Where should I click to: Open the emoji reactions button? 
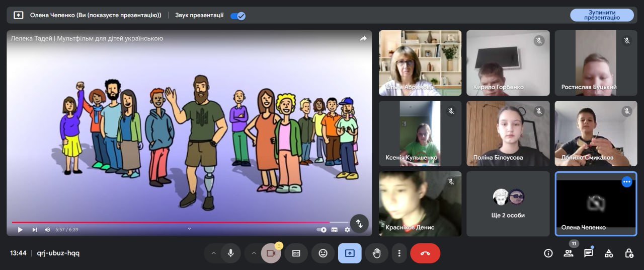323,253
